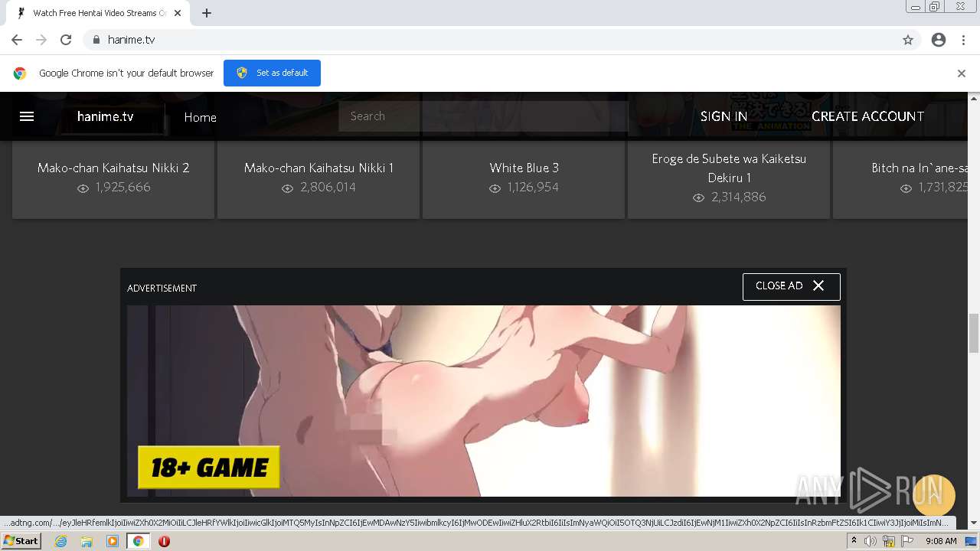The image size is (980, 551).
Task: Click the volume speaker tray icon
Action: [871, 541]
